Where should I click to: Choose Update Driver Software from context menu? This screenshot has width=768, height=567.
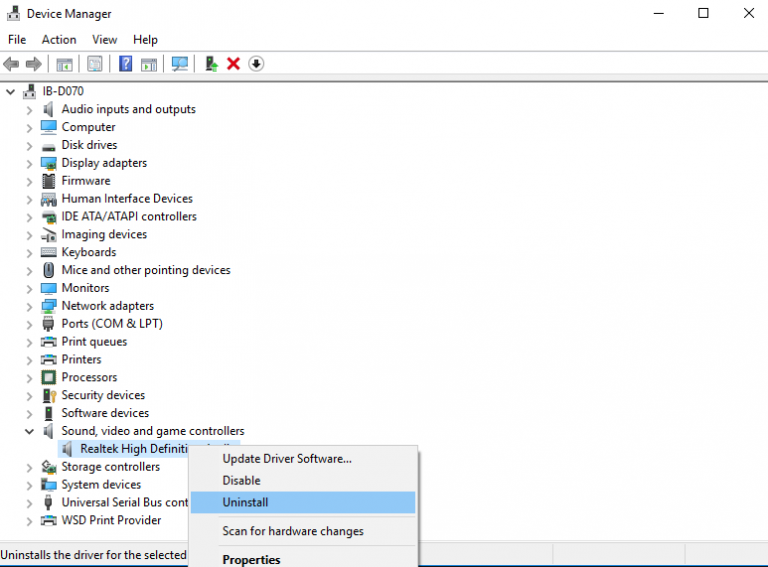[303, 459]
